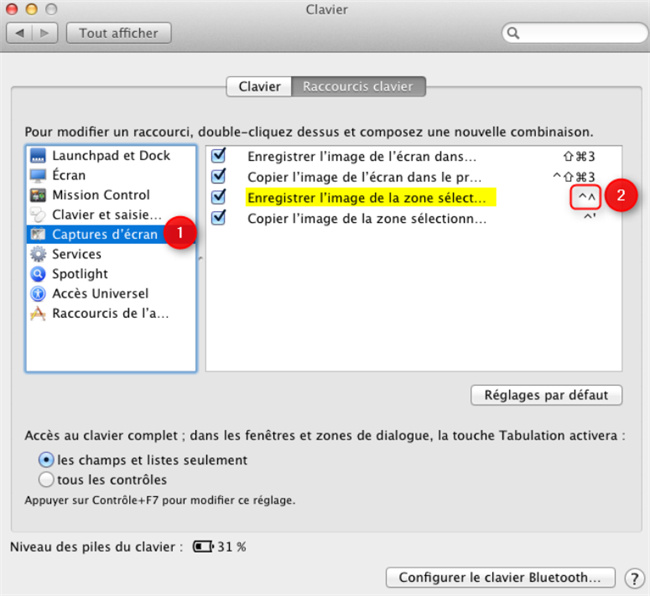Open Configurer le clavier Bluetooth
This screenshot has height=596, width=650.
[x=500, y=577]
